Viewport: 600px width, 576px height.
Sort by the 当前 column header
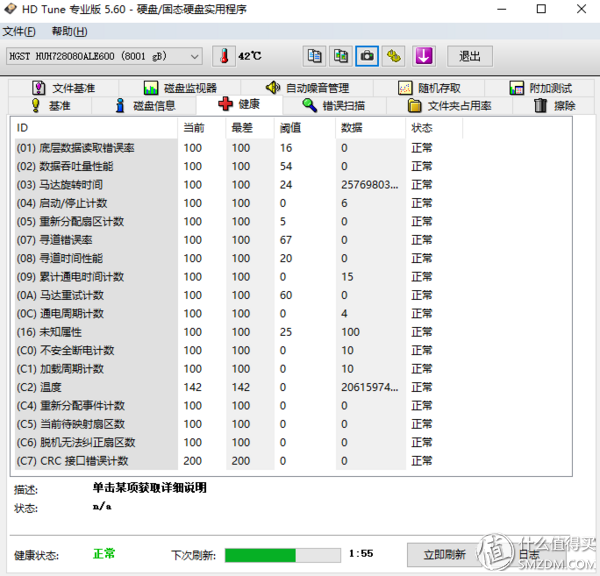[x=202, y=128]
